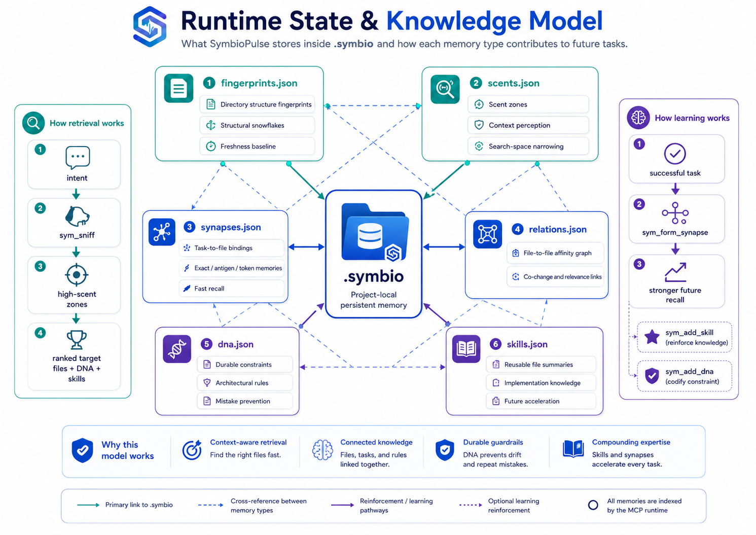756x535 pixels.
Task: Click the skills.json open book icon
Action: [x=466, y=349]
